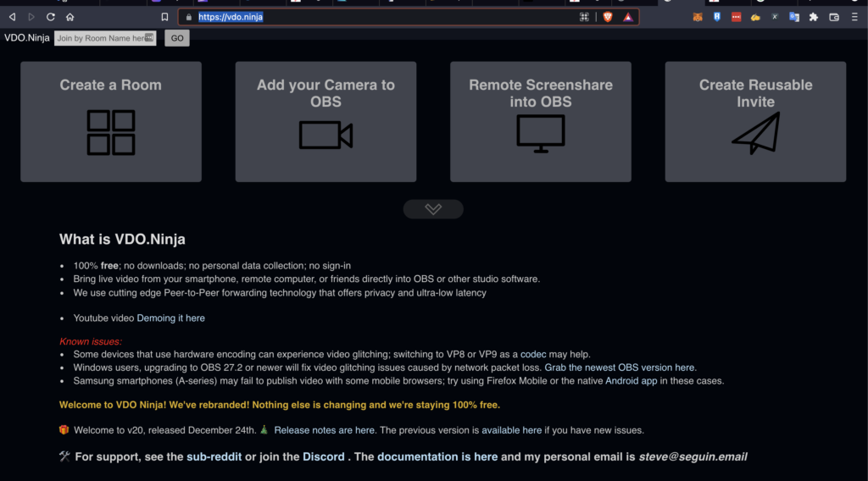Click the paper plane Reusable Invite icon
The height and width of the screenshot is (481, 868).
[755, 134]
